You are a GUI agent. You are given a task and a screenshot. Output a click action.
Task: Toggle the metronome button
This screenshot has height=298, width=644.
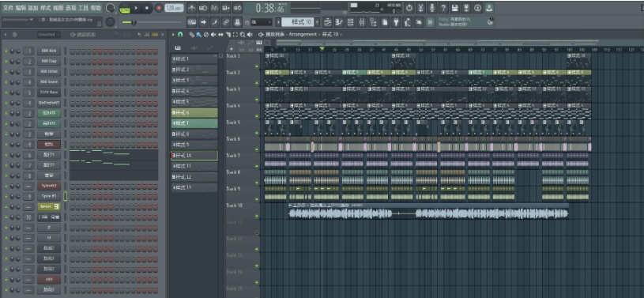pyautogui.click(x=191, y=8)
